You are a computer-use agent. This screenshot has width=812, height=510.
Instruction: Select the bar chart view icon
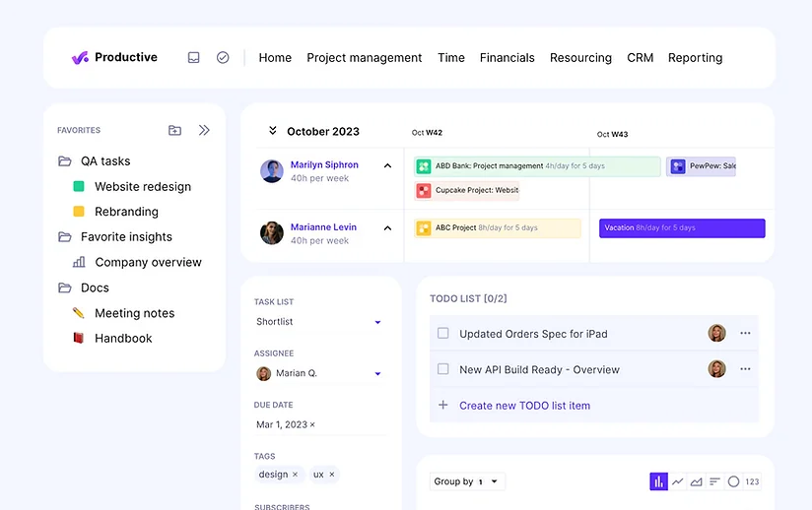(x=658, y=481)
